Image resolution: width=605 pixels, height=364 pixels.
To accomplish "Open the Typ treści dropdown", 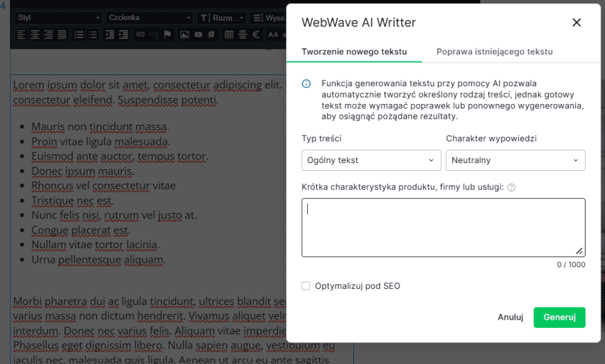I will click(370, 160).
